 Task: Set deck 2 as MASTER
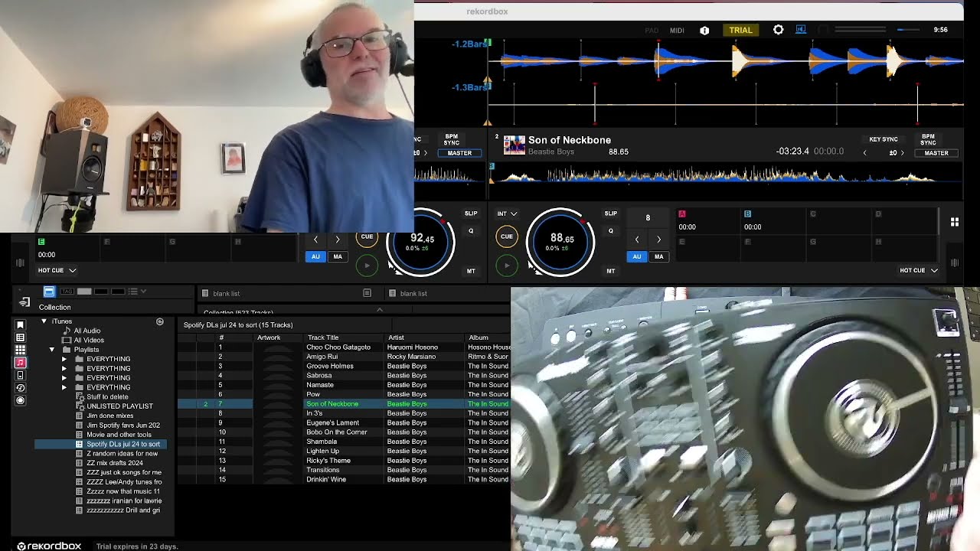click(x=936, y=153)
